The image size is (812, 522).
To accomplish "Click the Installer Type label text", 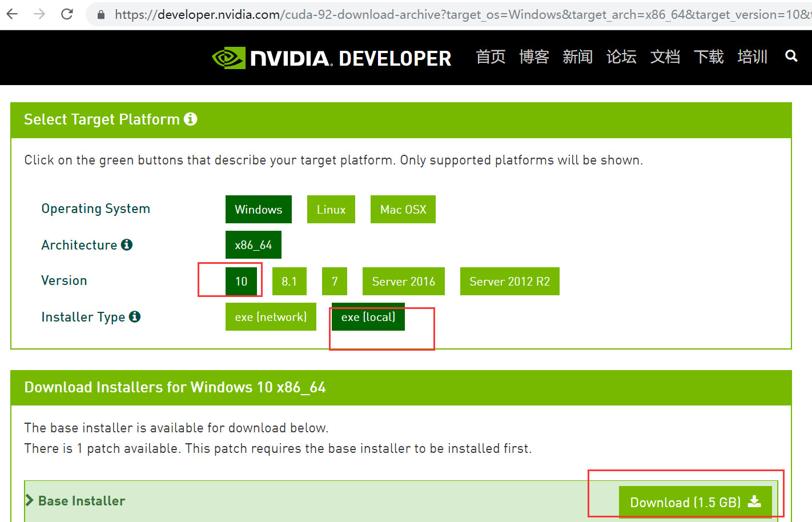I will pyautogui.click(x=83, y=317).
